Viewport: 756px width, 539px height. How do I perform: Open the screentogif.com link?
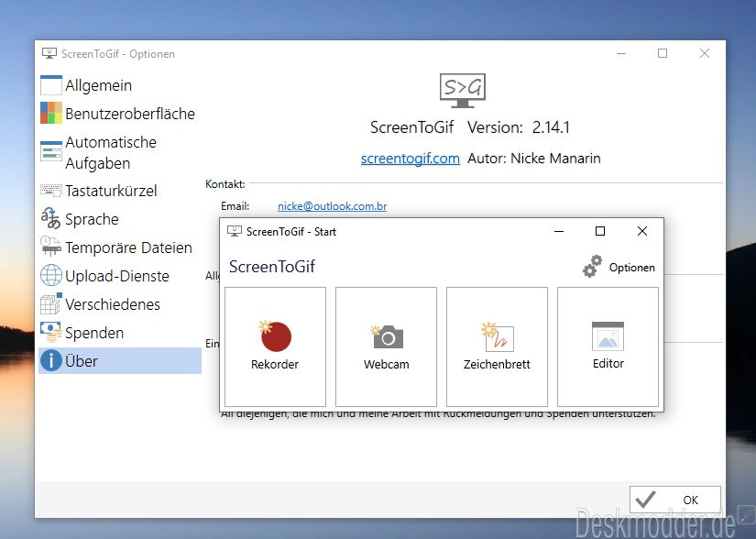[411, 159]
